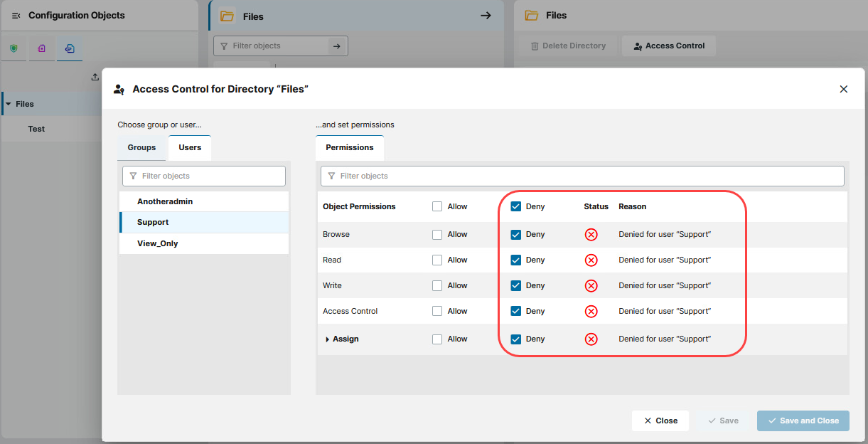The height and width of the screenshot is (444, 868).
Task: Select the blue file attachment icon tab
Action: point(70,48)
